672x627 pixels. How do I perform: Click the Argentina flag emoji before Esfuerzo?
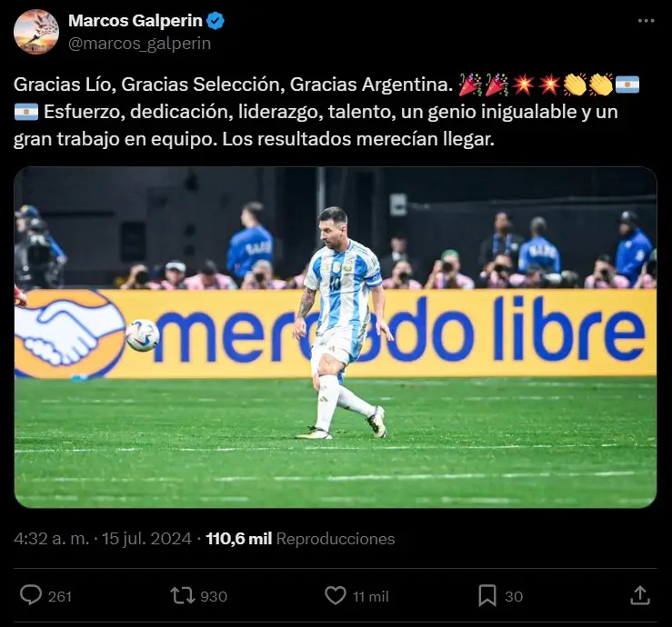click(x=26, y=112)
